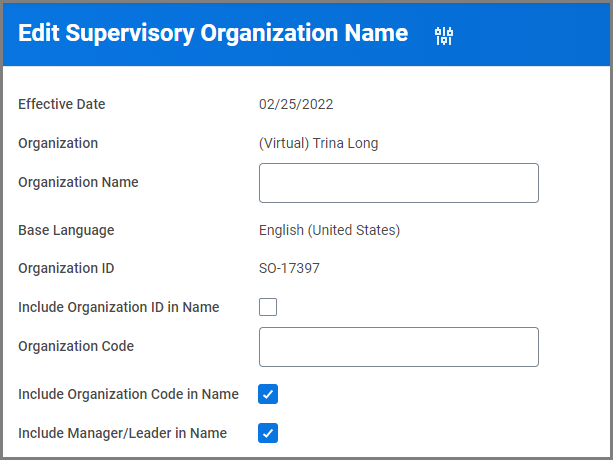
Task: Click the (Virtual) Trina Long value
Action: (319, 143)
